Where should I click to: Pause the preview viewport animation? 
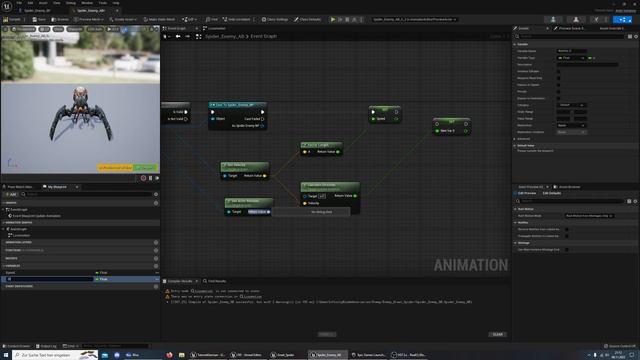[x=150, y=178]
